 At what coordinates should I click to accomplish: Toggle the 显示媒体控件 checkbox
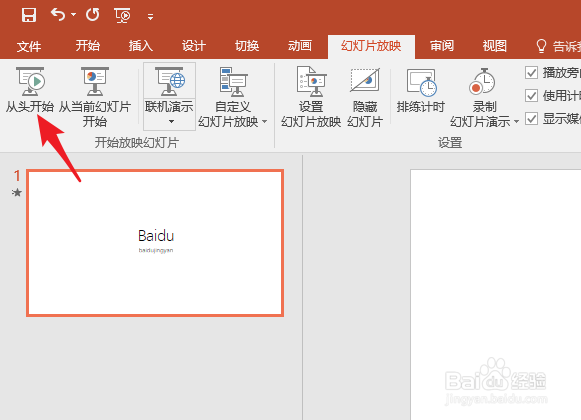(531, 119)
